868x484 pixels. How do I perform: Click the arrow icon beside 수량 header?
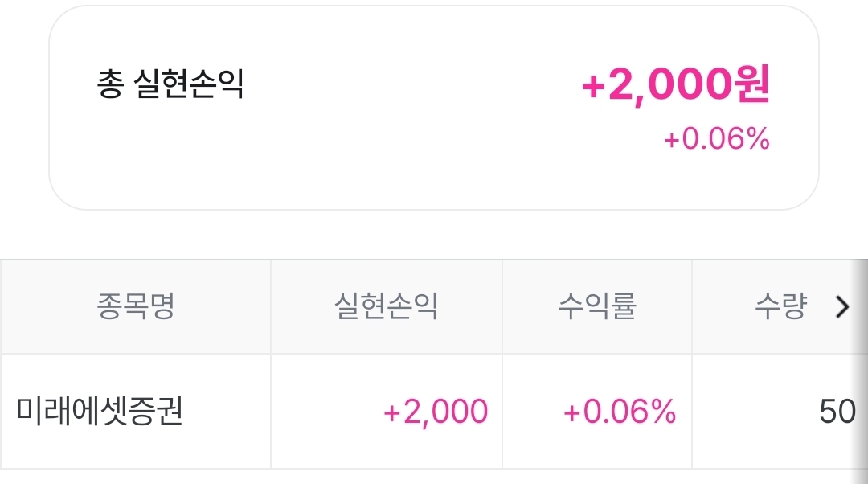(x=841, y=306)
